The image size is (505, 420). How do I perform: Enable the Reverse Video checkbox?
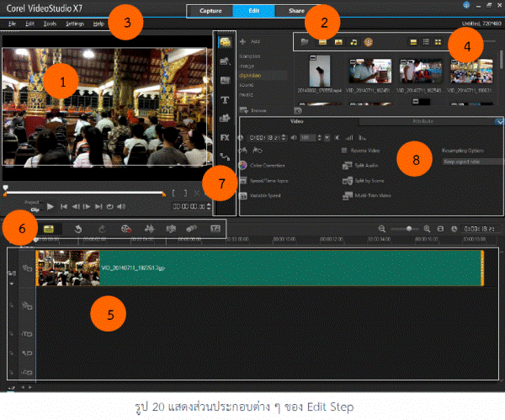[344, 151]
